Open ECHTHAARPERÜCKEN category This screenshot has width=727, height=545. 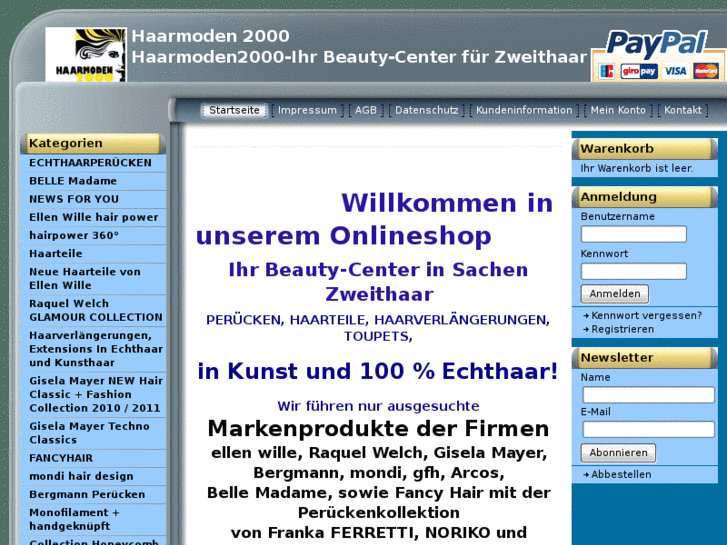[x=93, y=163]
